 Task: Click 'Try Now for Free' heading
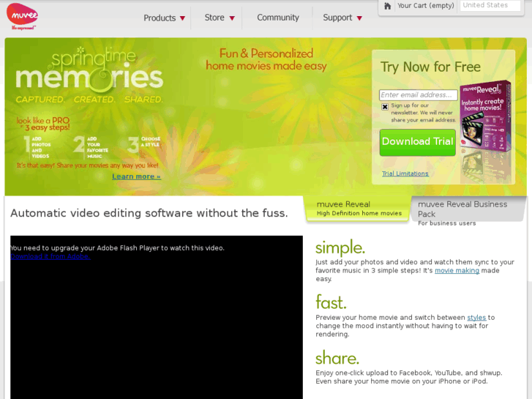(430, 67)
